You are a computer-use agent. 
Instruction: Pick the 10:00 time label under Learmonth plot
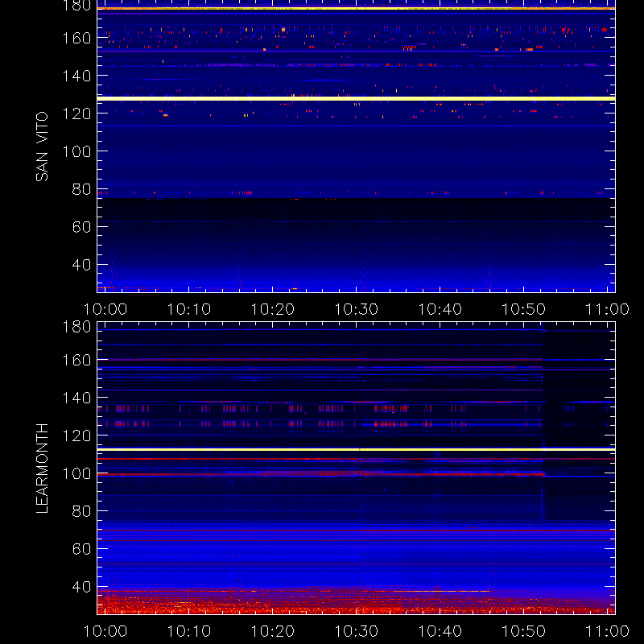click(105, 631)
